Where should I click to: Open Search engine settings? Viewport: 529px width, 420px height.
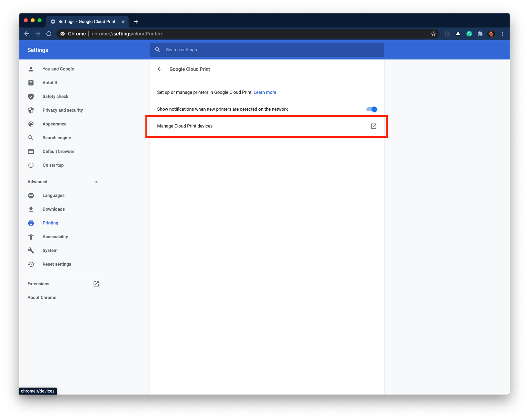pos(57,138)
